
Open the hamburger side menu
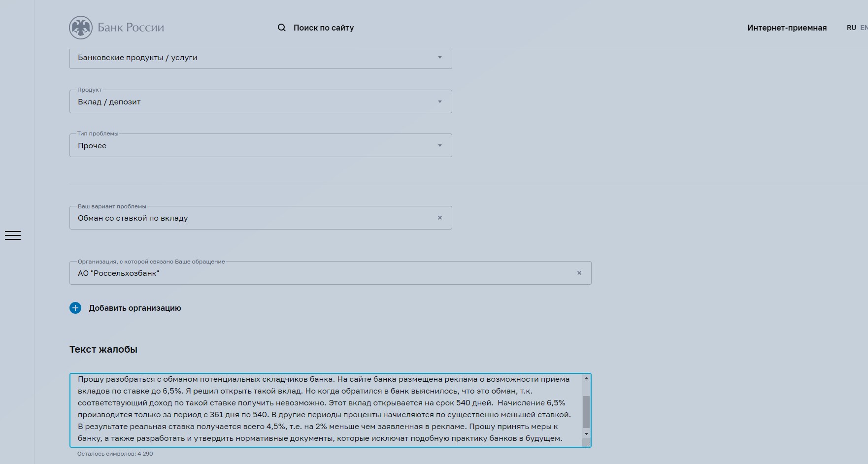[x=13, y=235]
